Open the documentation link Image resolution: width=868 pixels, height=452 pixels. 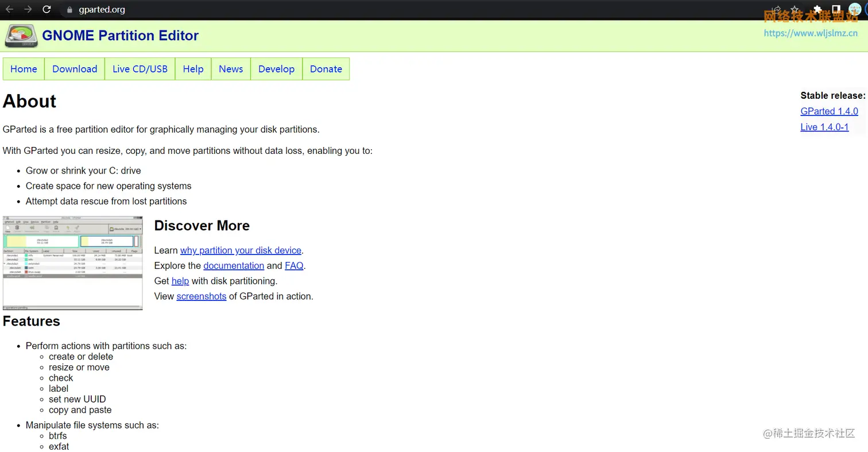tap(234, 266)
